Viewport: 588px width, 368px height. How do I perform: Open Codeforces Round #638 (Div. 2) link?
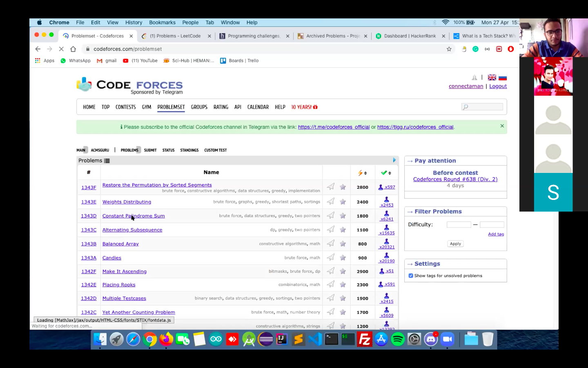(x=455, y=179)
